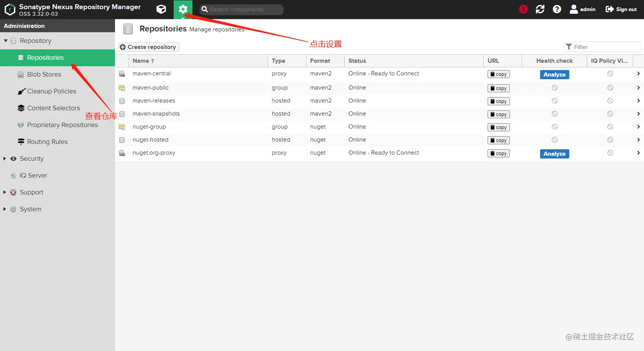Click the System menu item
The width and height of the screenshot is (644, 351).
click(31, 209)
